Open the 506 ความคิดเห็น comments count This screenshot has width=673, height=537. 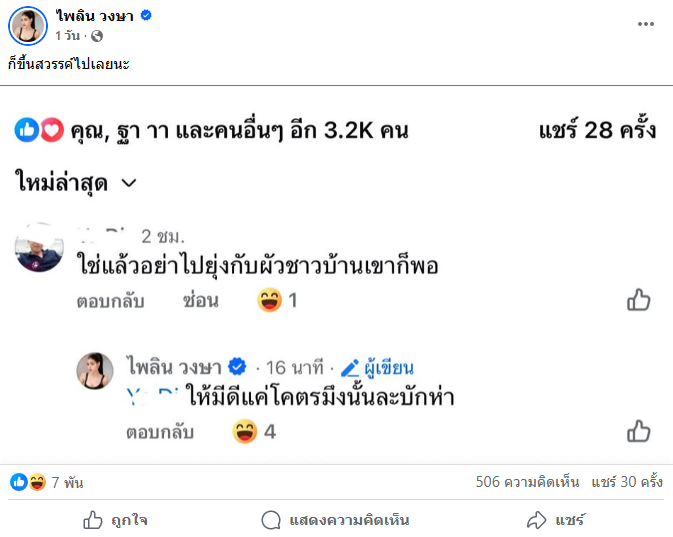527,482
